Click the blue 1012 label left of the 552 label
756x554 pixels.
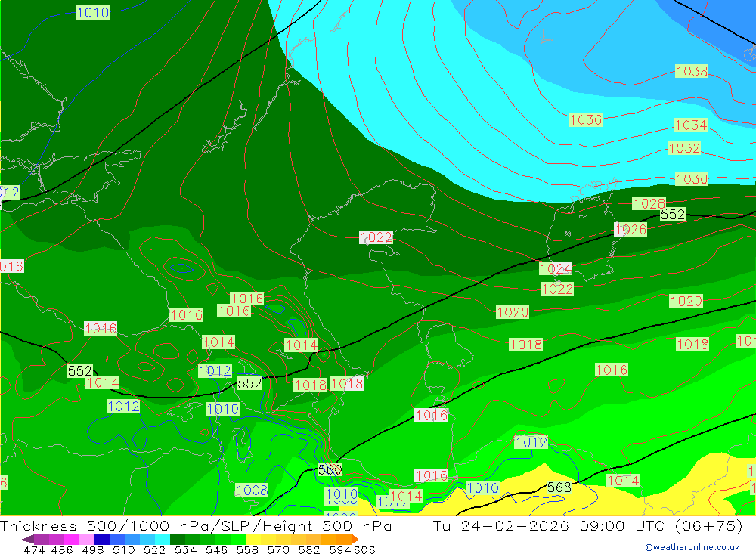click(215, 371)
